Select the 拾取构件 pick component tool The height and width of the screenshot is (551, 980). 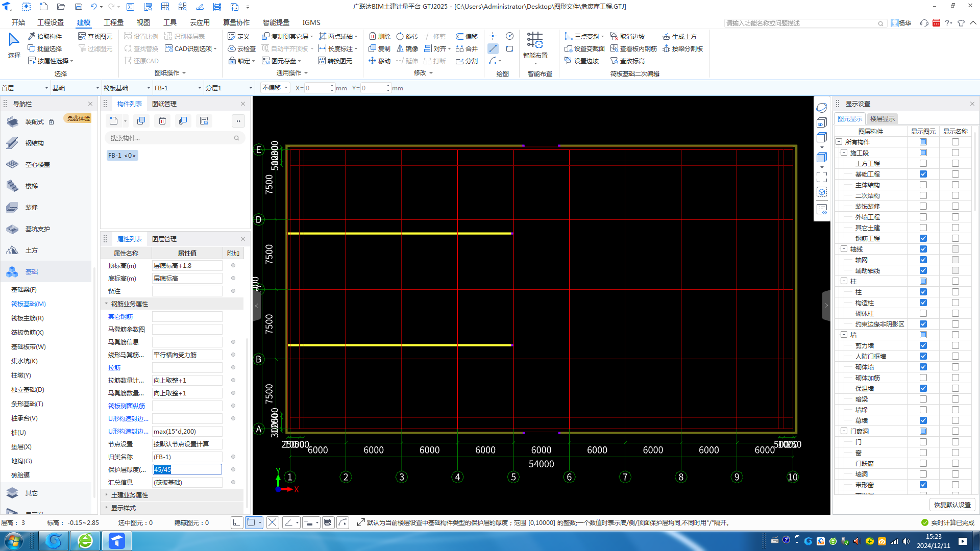45,36
